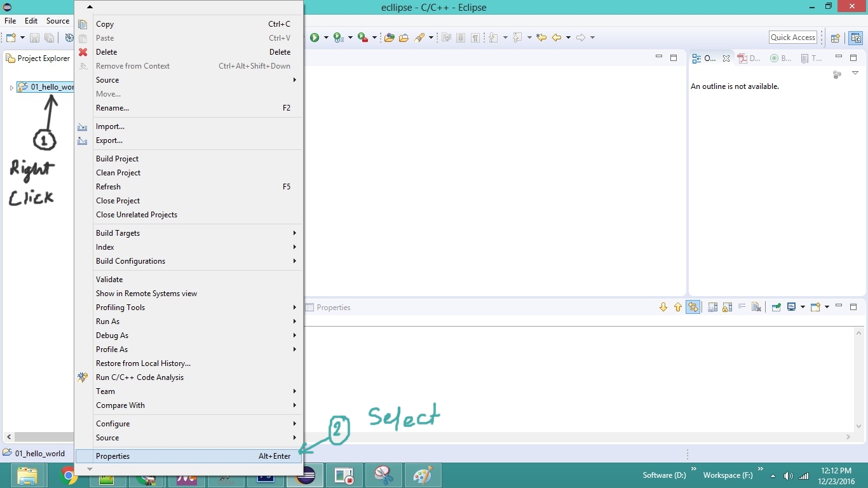Viewport: 868px width, 488px height.
Task: Choose Build Project in context menu
Action: point(117,159)
